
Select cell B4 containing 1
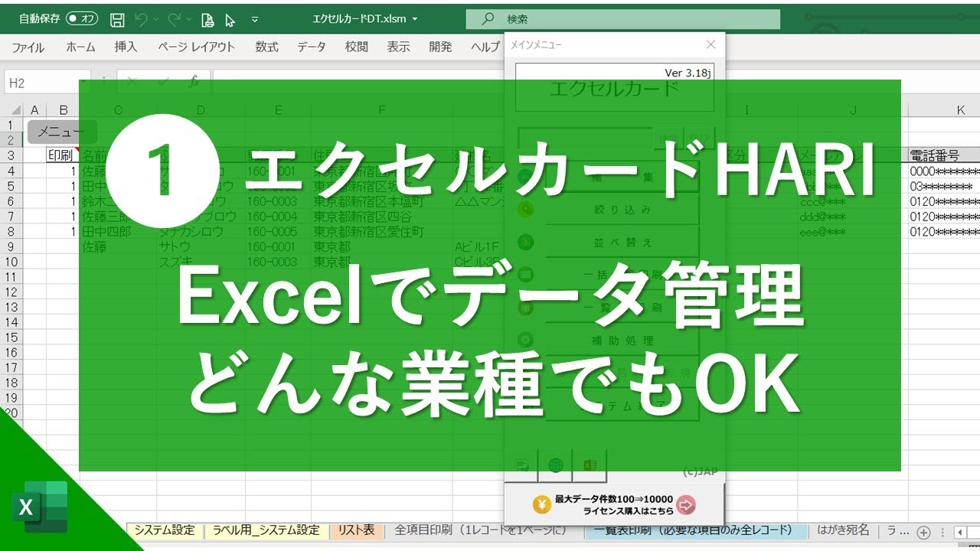click(63, 171)
